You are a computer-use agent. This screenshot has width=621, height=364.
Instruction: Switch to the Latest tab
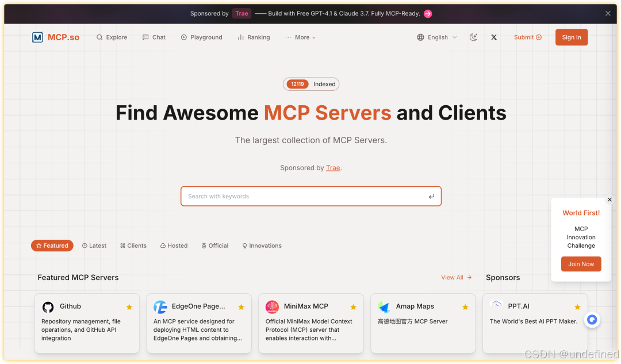[94, 246]
